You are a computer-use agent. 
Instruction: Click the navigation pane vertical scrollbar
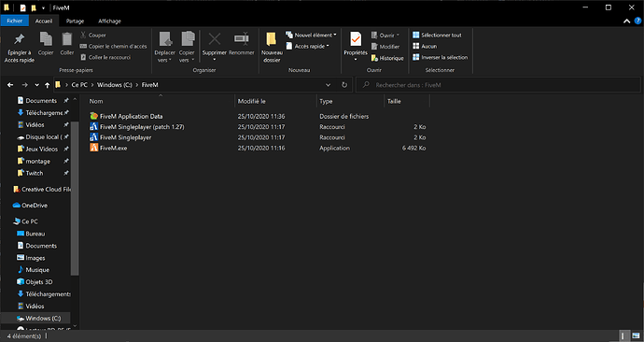pos(75,198)
